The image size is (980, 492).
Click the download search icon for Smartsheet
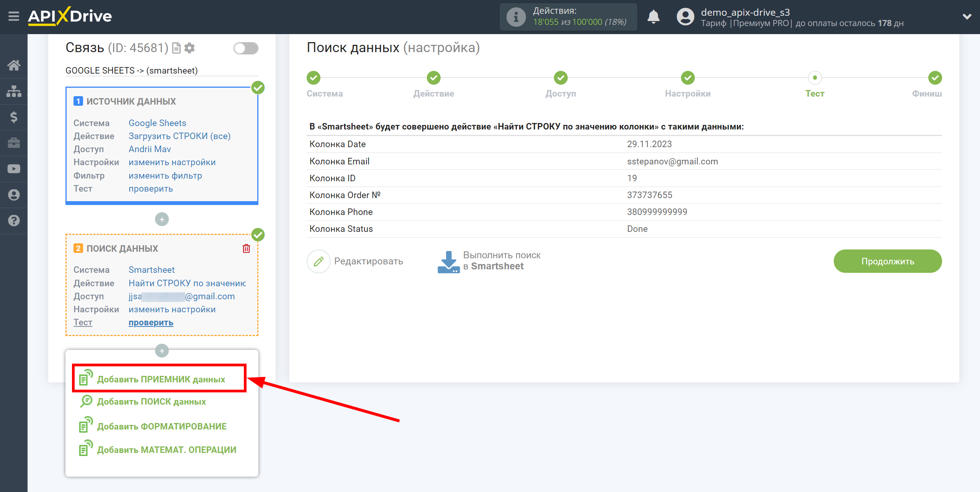448,261
